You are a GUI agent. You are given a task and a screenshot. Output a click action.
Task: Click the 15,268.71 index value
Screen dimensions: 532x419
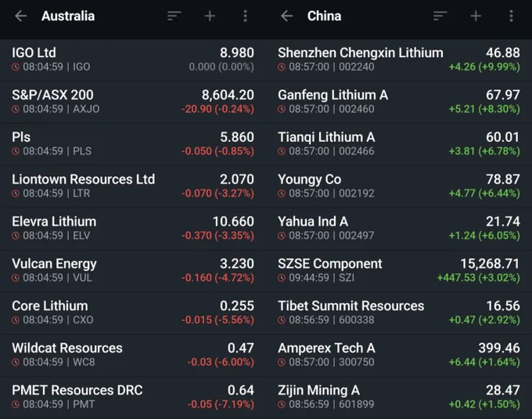490,264
